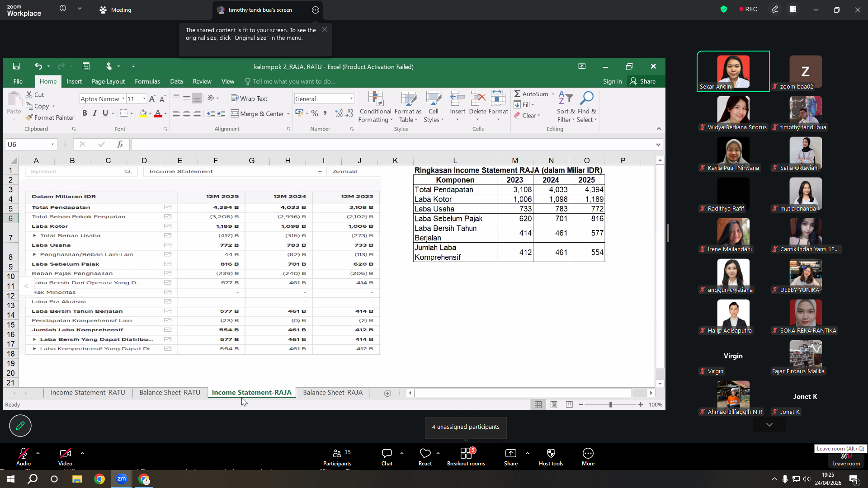
Task: Switch to Page Layout view in status bar
Action: pyautogui.click(x=554, y=405)
